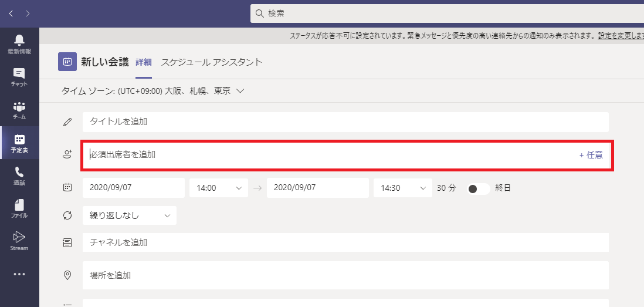Open the 最新情報 activity bell
Image resolution: width=644 pixels, height=307 pixels.
(19, 44)
